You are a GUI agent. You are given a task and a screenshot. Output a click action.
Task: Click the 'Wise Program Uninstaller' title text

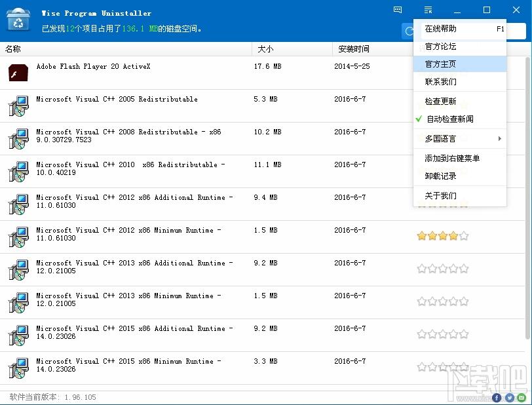pyautogui.click(x=96, y=13)
